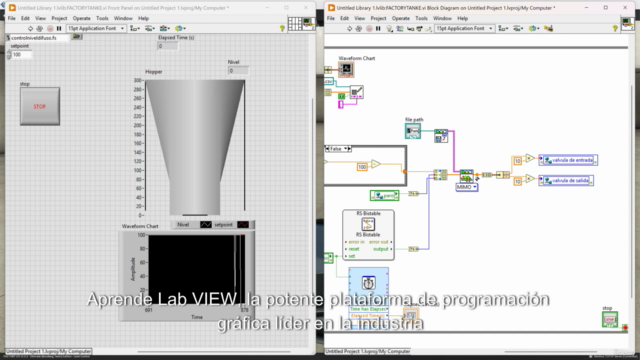The height and width of the screenshot is (360, 640).
Task: Toggle Retain Wire Values in the Block Diagram toolbar
Action: [x=400, y=29]
